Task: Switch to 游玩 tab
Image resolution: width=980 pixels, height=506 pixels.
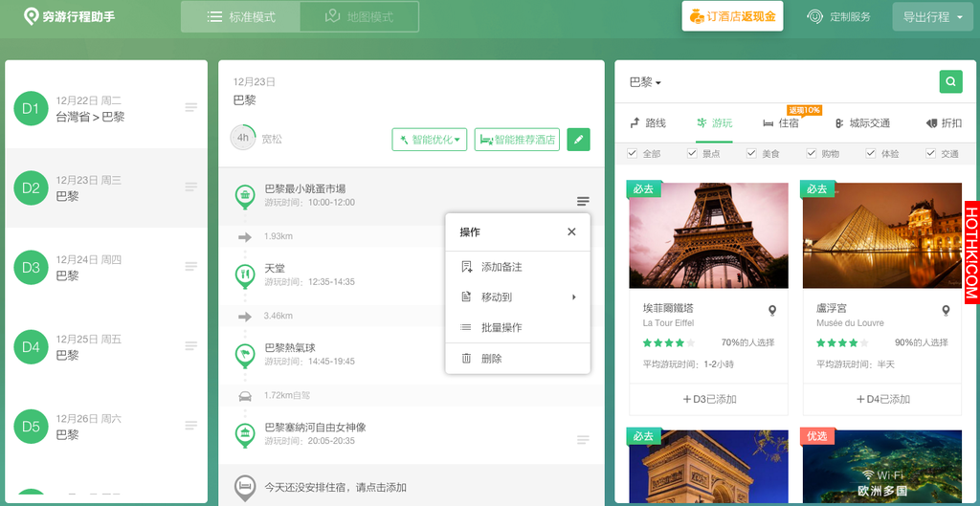Action: click(x=714, y=123)
